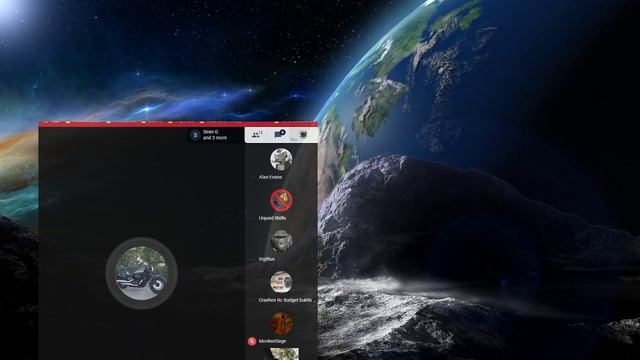Click the Unpaid Shills name label
Viewport: 640px width, 360px height.
[272, 218]
